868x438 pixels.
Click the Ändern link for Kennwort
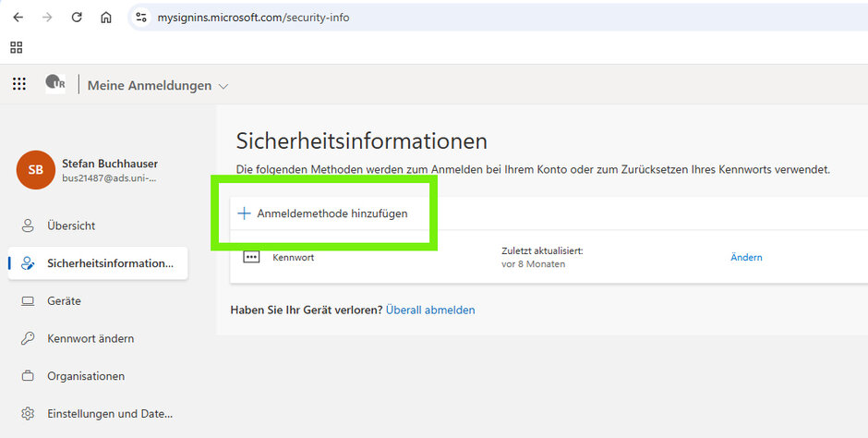(x=746, y=258)
